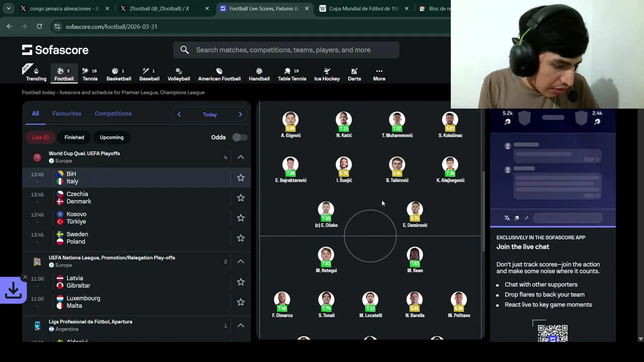Viewport: 644px width, 362px height.
Task: Switch to the Competitions tab
Action: (113, 114)
